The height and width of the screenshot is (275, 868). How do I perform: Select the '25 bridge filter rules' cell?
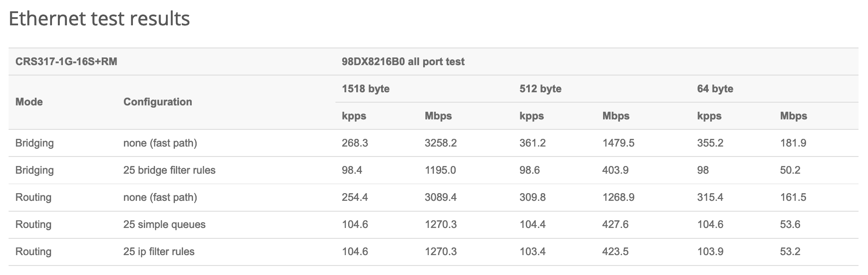[169, 171]
